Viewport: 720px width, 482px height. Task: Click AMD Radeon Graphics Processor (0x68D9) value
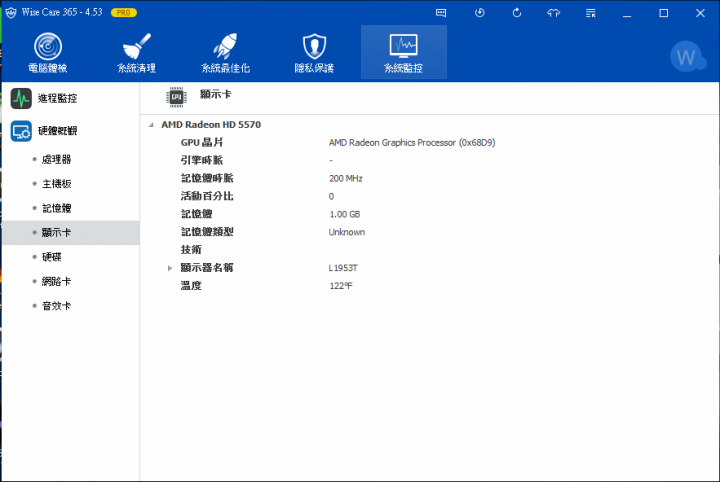(x=412, y=143)
